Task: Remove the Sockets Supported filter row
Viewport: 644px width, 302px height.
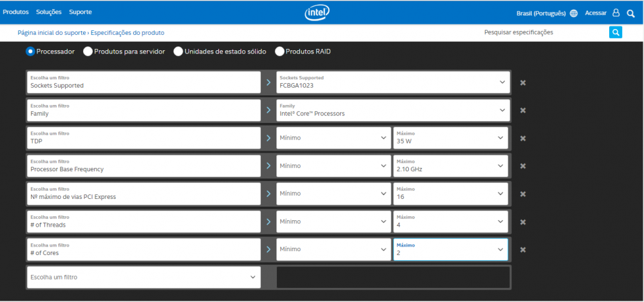Action: [523, 82]
